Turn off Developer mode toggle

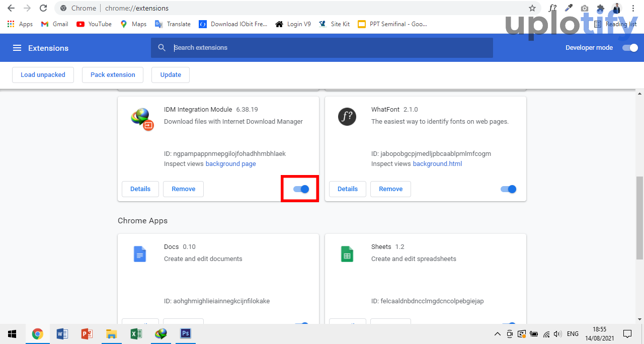click(x=630, y=48)
